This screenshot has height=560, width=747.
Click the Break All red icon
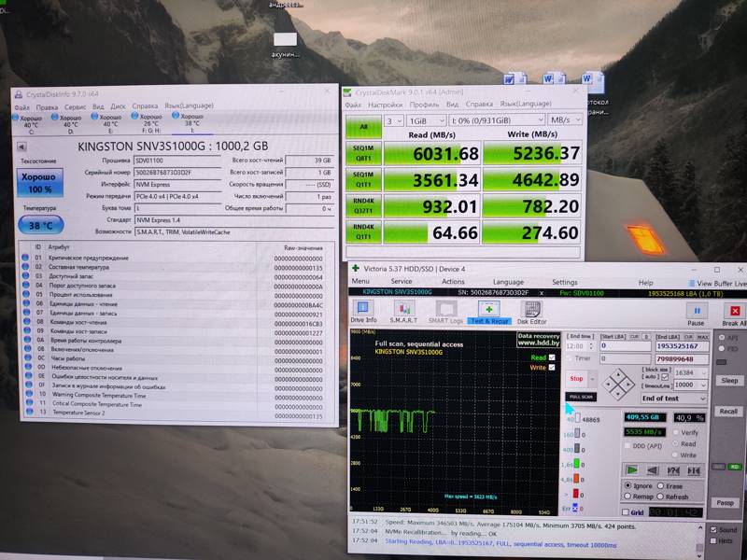pyautogui.click(x=733, y=313)
